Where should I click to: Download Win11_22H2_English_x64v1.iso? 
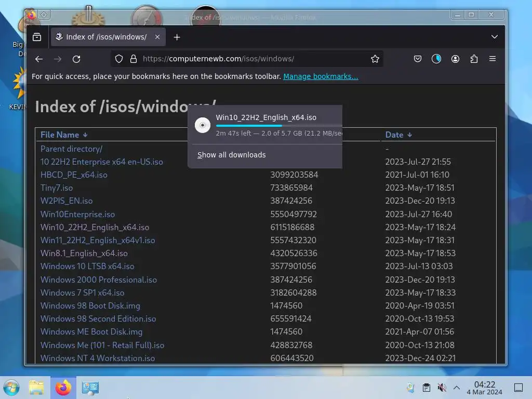98,240
